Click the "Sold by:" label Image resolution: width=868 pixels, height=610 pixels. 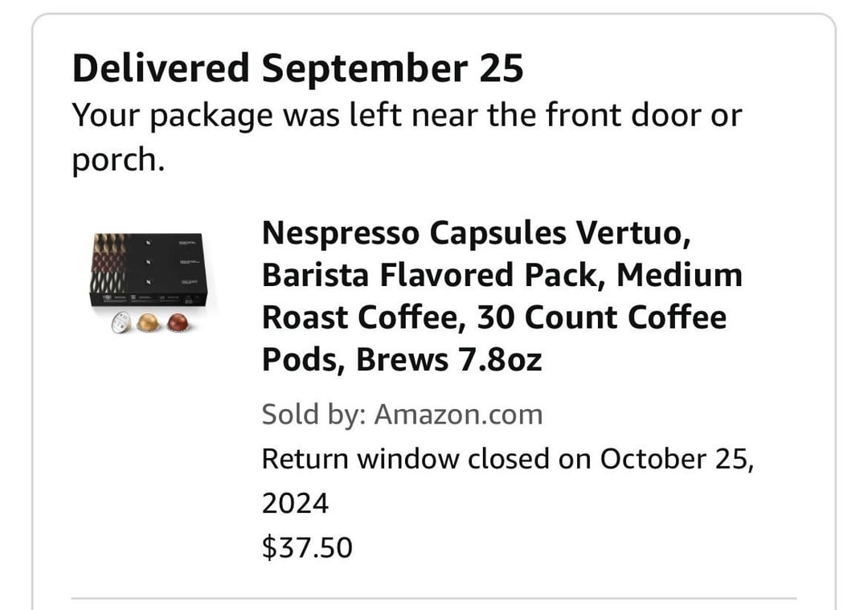coord(314,415)
